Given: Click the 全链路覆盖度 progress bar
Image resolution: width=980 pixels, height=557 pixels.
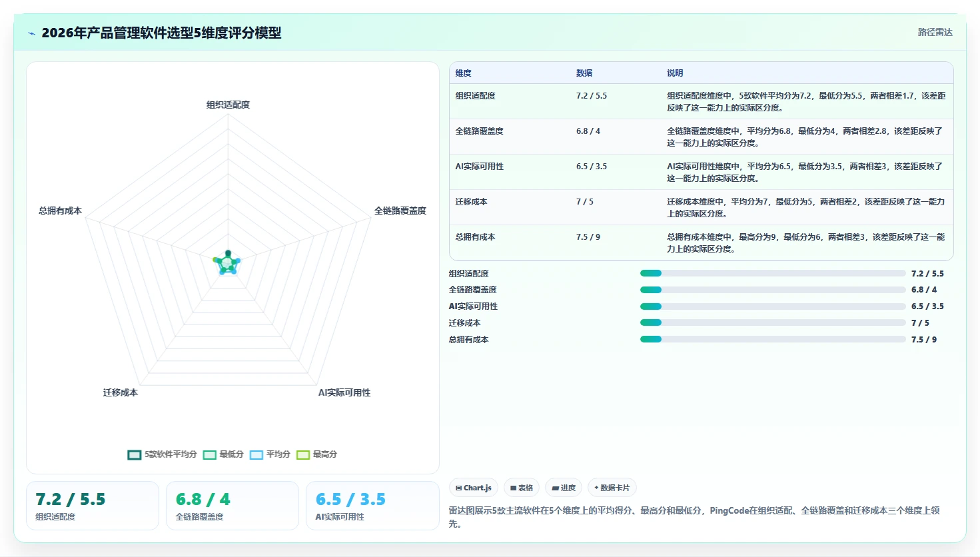Looking at the screenshot, I should click(x=773, y=290).
